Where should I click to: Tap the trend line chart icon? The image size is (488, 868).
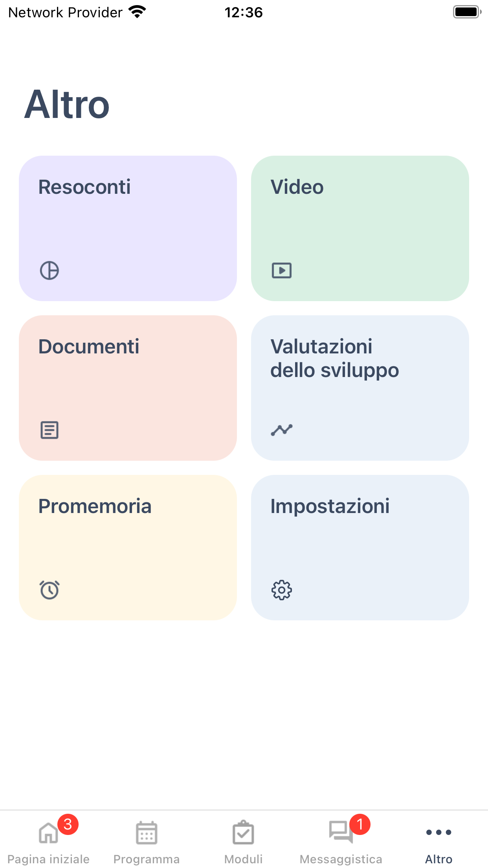[282, 430]
